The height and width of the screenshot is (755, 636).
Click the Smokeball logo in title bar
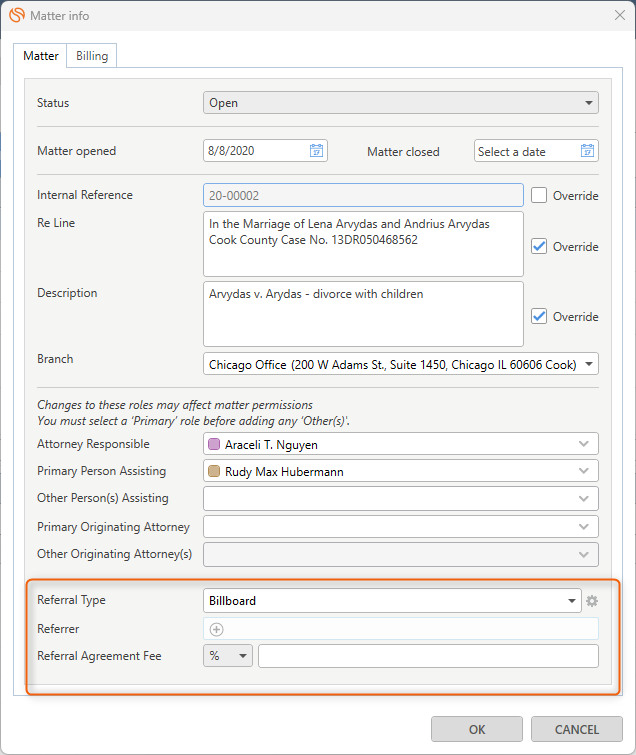tap(16, 16)
